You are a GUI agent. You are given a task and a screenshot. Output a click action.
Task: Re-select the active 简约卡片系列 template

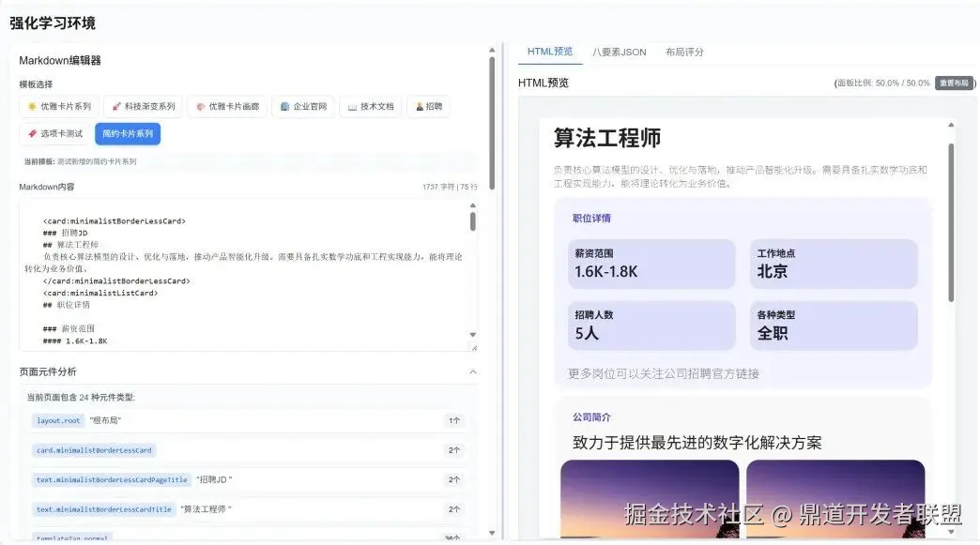coord(128,134)
